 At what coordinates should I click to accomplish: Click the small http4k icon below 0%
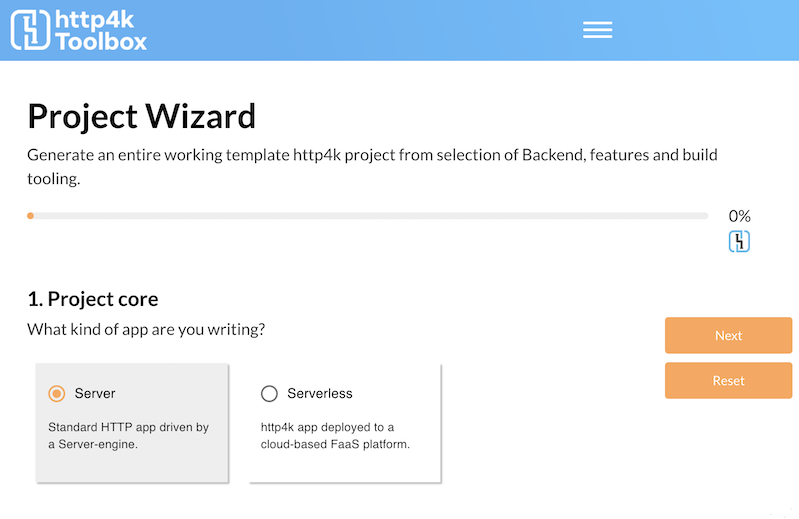pyautogui.click(x=739, y=241)
